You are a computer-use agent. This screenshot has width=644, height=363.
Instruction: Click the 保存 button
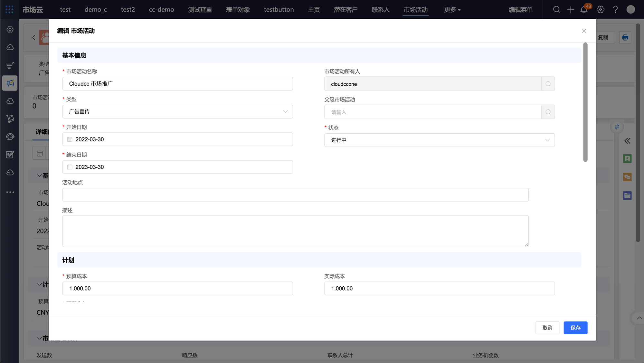click(x=575, y=328)
